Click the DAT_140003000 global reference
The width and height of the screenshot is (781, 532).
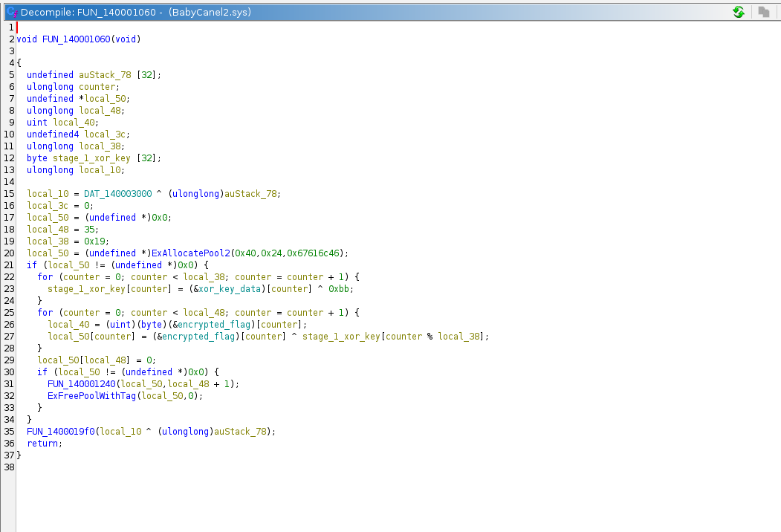(118, 194)
